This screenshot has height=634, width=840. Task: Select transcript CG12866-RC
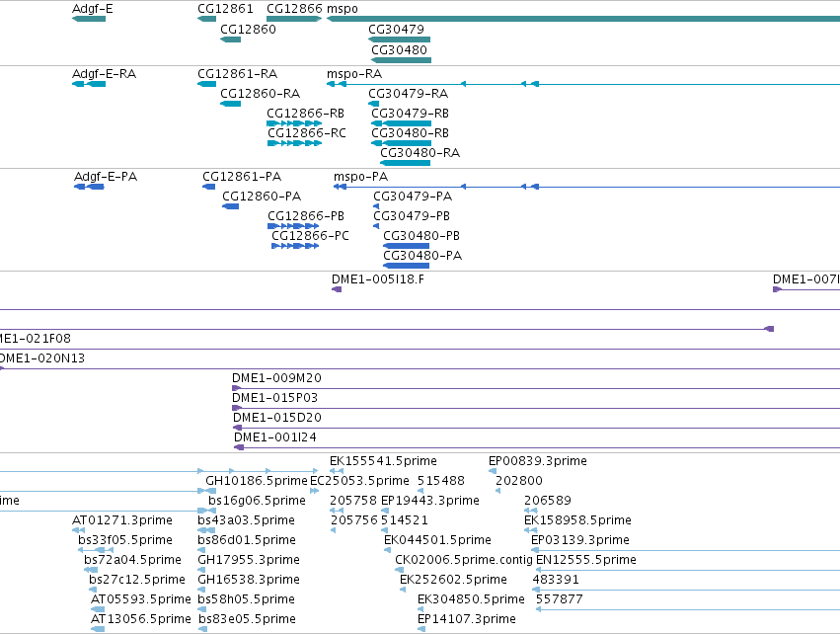pyautogui.click(x=294, y=143)
